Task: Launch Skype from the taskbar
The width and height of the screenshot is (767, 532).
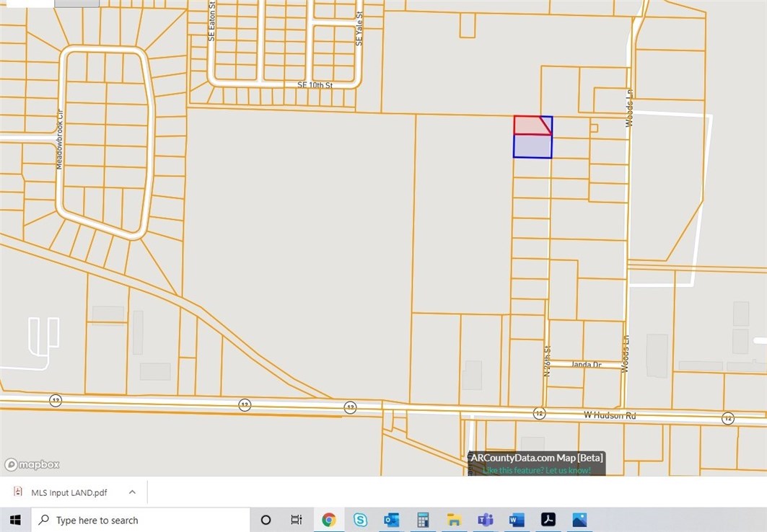Action: (361, 520)
